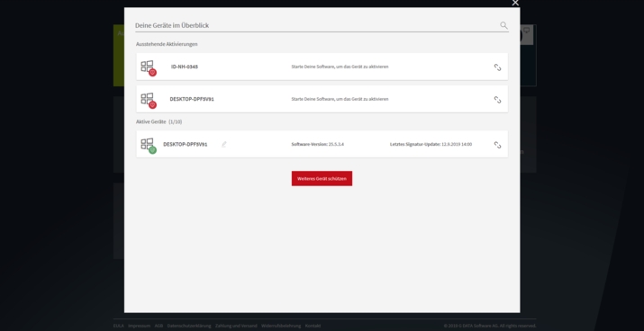Edit the active device name with pencil icon
644x331 pixels.
(x=224, y=145)
